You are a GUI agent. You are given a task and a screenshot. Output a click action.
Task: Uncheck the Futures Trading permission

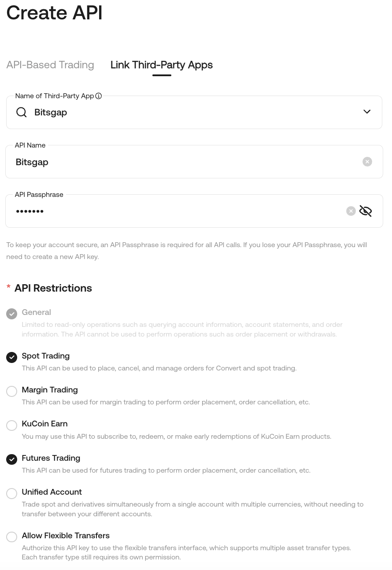[12, 459]
